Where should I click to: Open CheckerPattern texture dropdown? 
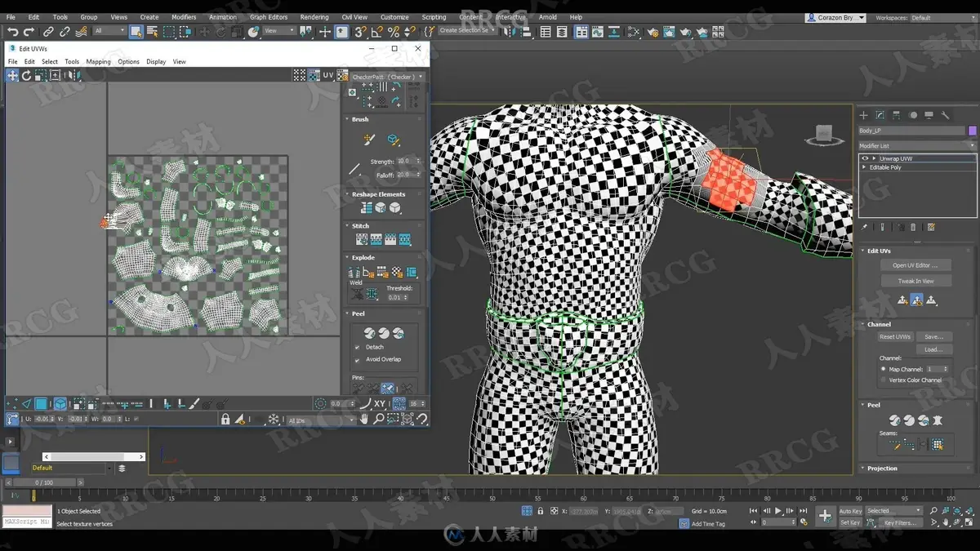387,77
